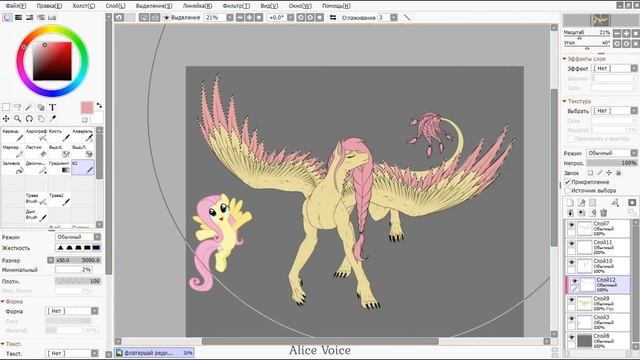
Task: Choose the Маркер brush
Action: (12, 151)
